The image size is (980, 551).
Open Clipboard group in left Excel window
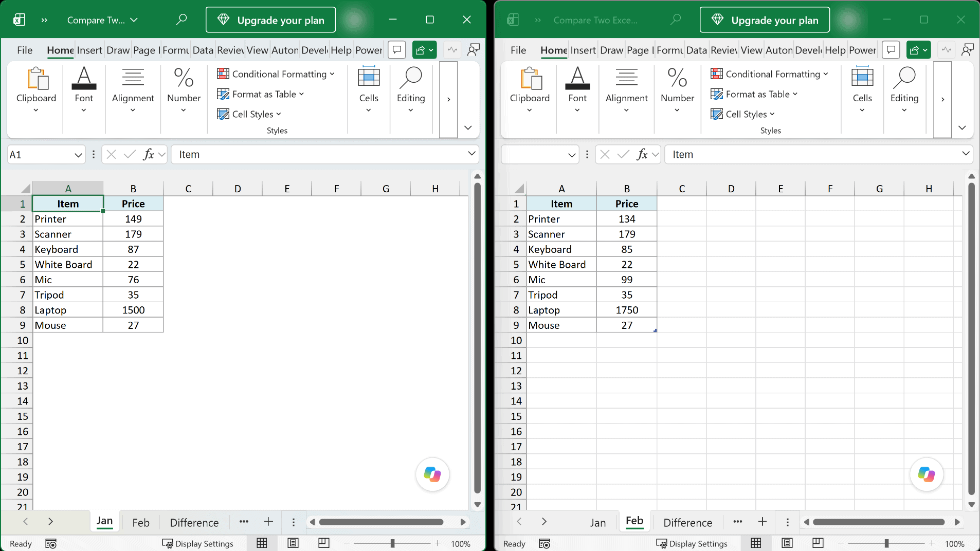click(36, 90)
